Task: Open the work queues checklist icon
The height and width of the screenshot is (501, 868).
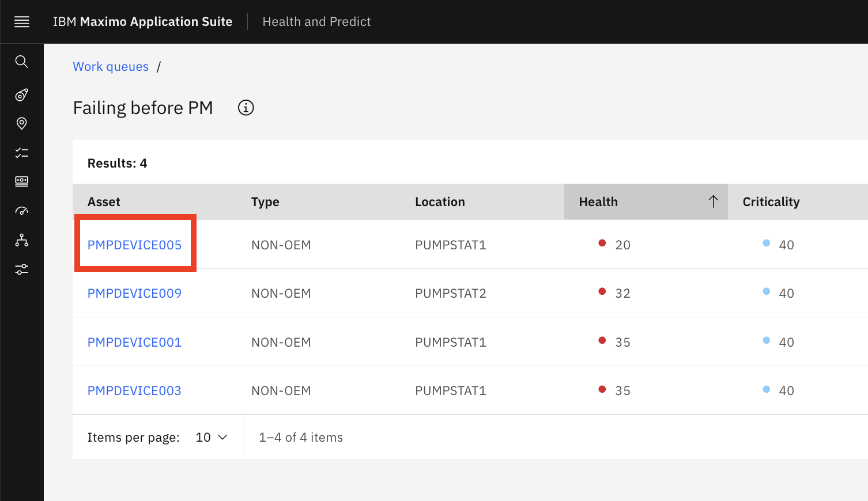Action: pyautogui.click(x=22, y=153)
